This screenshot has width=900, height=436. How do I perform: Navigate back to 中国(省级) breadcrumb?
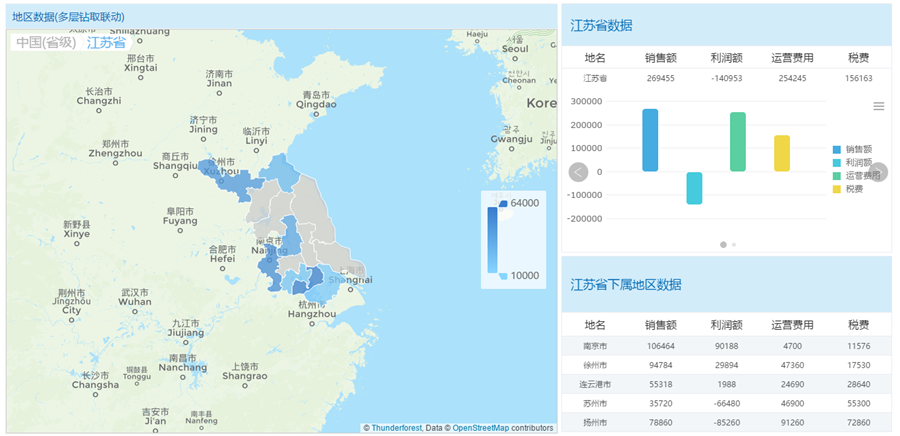(46, 42)
